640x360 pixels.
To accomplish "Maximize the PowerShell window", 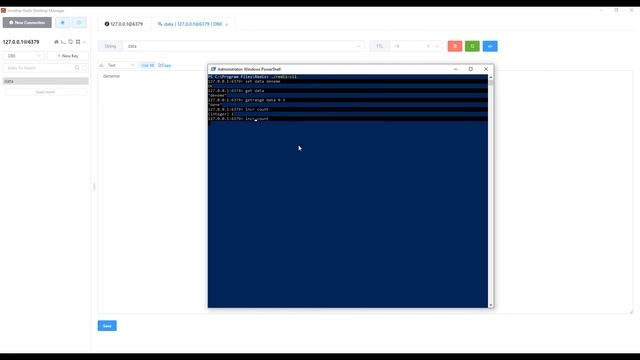I will coord(471,69).
